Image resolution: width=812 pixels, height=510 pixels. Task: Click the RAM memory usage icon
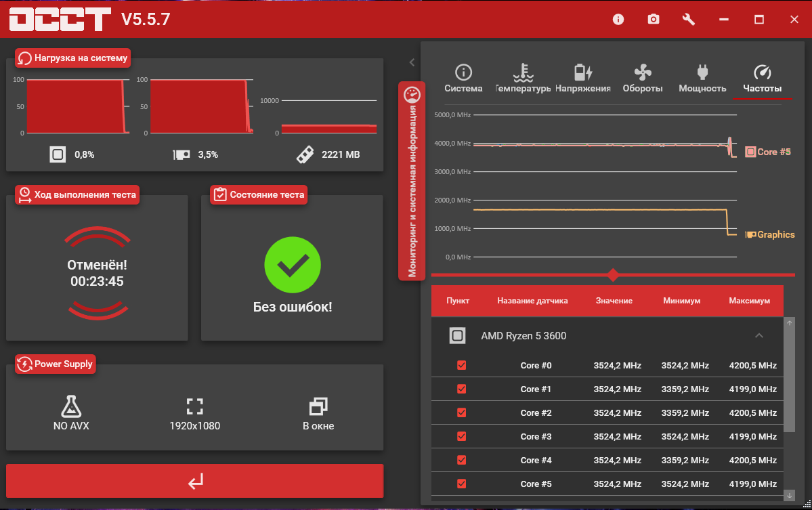coord(305,154)
